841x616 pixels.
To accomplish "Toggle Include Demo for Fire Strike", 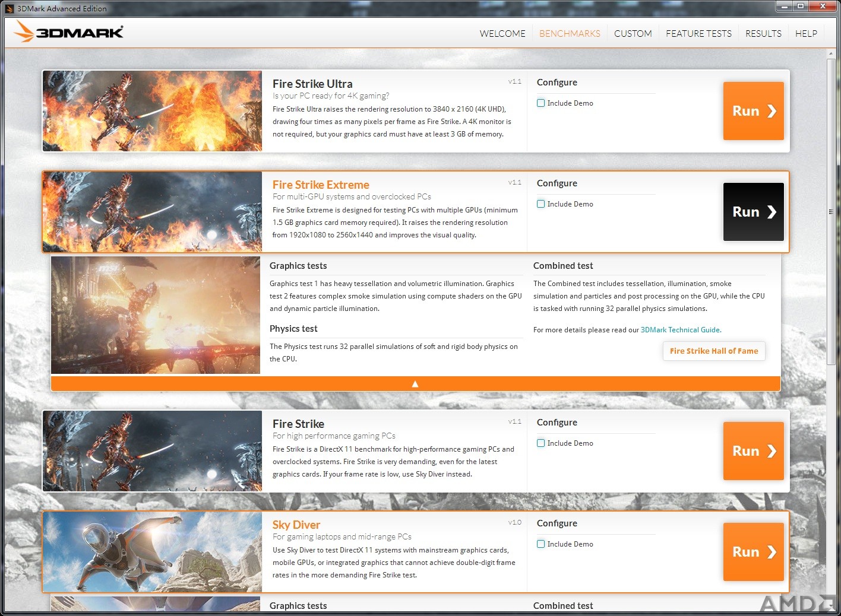I will (540, 443).
